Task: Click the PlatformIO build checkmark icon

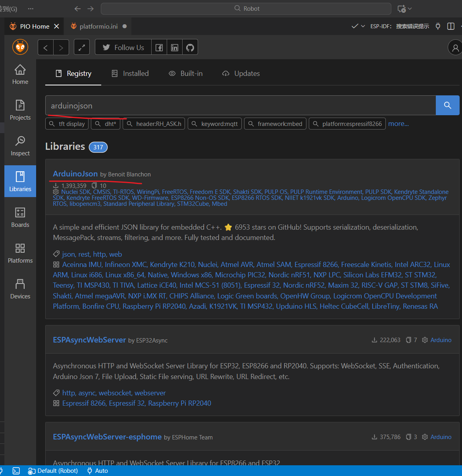Action: click(354, 26)
